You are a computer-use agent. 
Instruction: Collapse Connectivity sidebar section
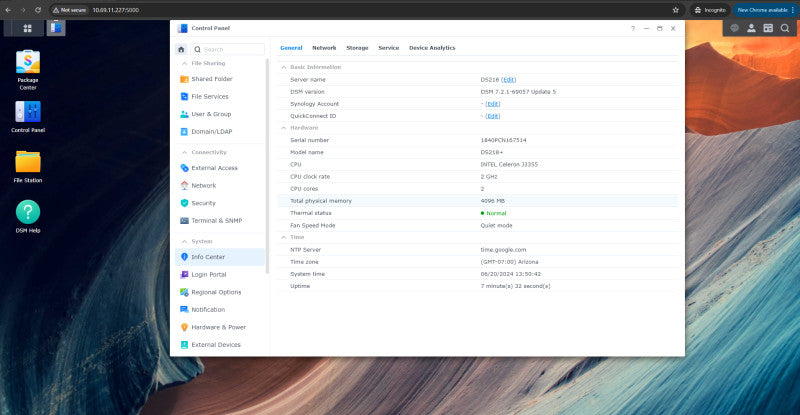184,153
